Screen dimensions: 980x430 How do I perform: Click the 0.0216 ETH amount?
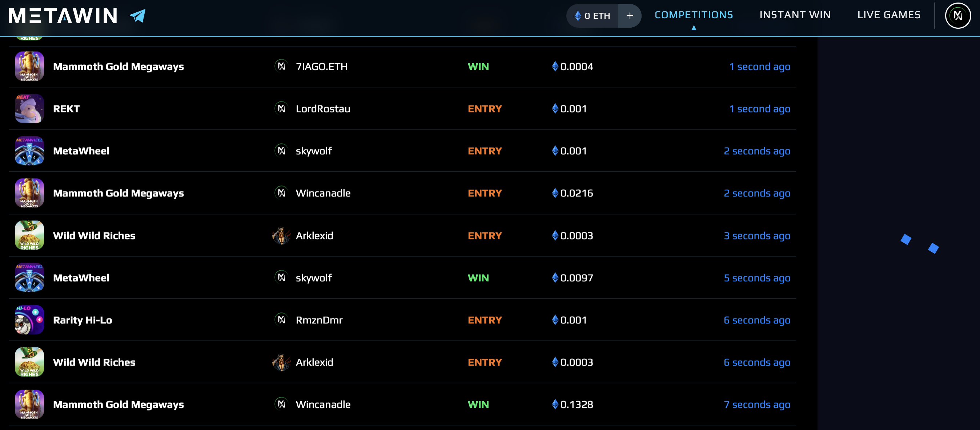[577, 194]
